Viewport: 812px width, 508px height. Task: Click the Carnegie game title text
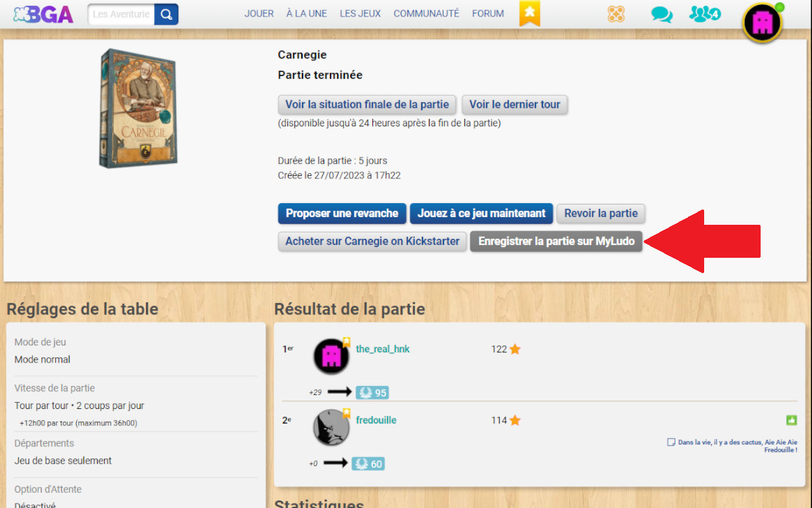click(302, 55)
